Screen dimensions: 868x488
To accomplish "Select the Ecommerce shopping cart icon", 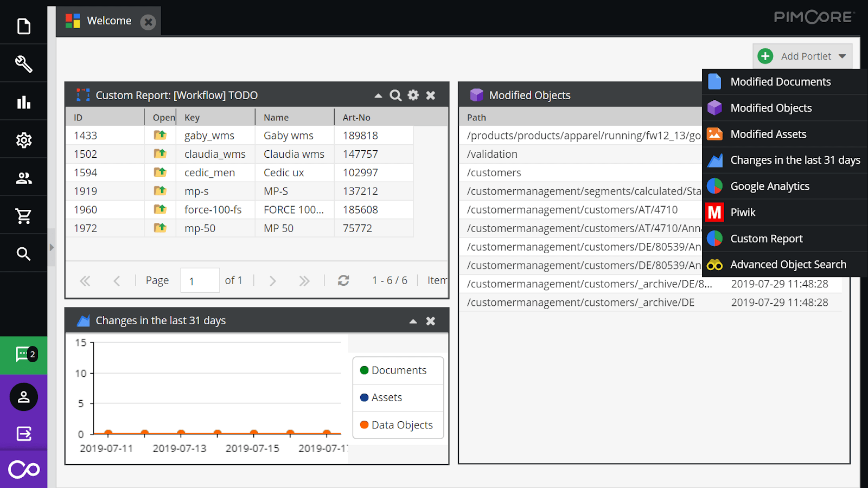I will click(23, 215).
